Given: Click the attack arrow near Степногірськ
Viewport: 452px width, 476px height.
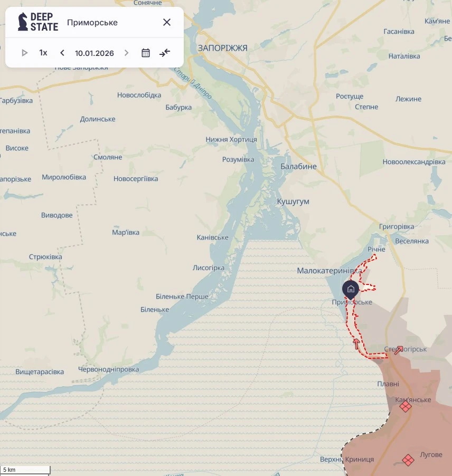Looking at the screenshot, I should click(399, 350).
